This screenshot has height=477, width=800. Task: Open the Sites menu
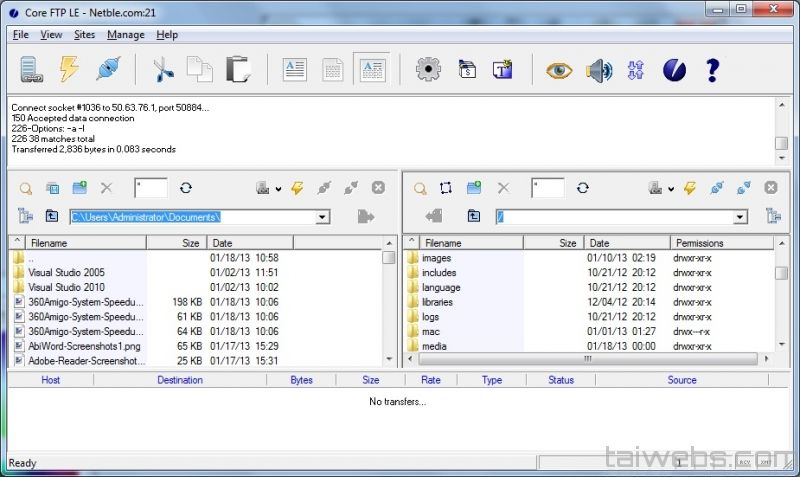pyautogui.click(x=84, y=34)
